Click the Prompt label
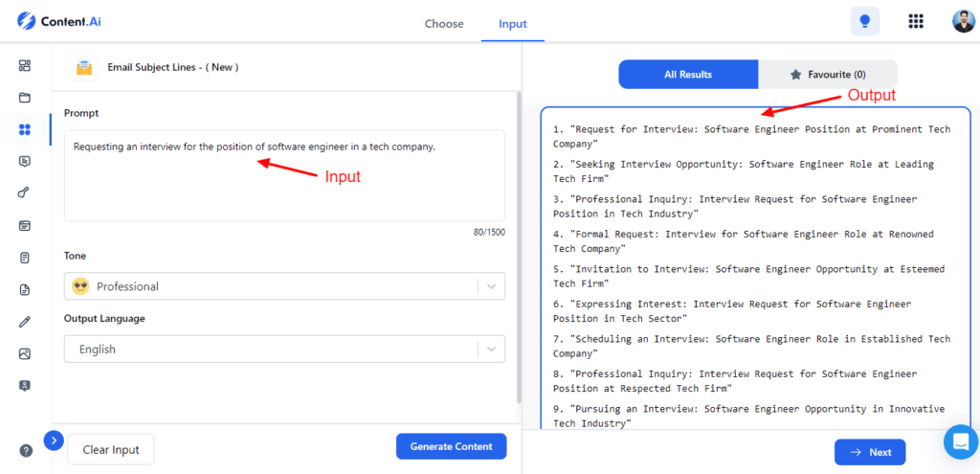This screenshot has height=474, width=980. tap(81, 113)
